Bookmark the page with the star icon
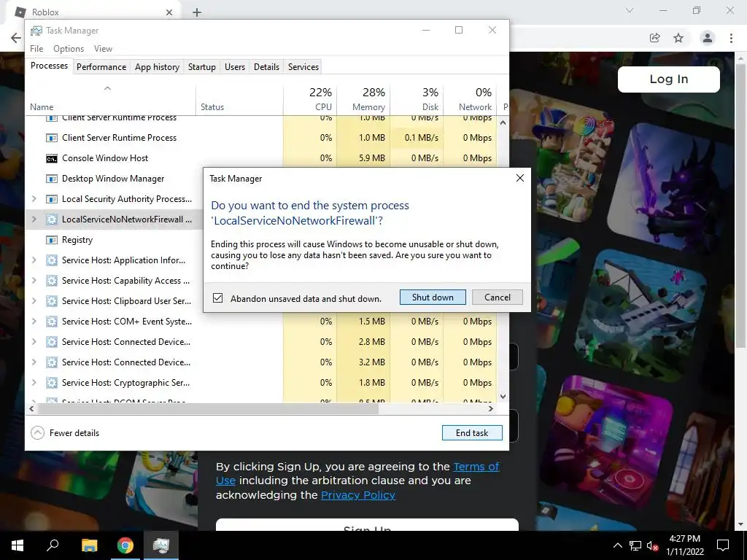The height and width of the screenshot is (560, 747). (x=678, y=38)
